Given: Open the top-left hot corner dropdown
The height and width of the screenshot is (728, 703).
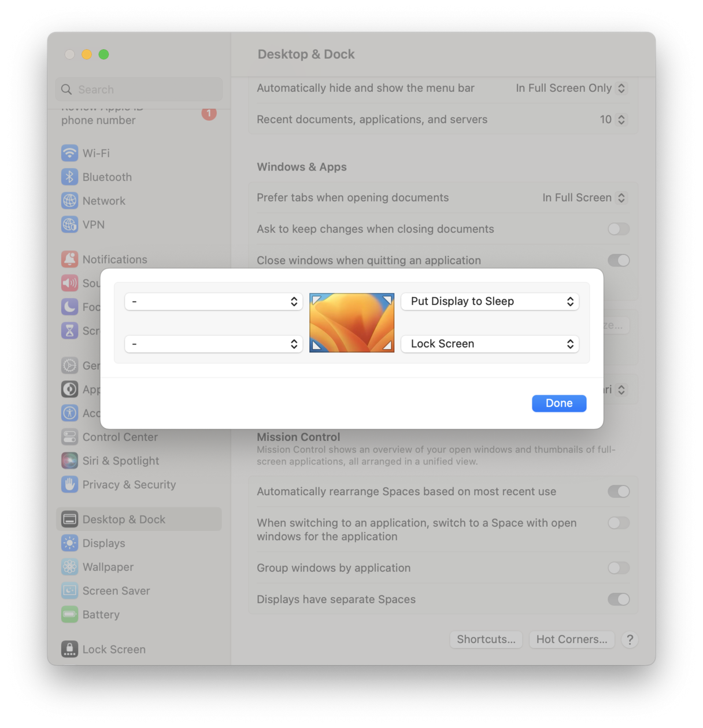Looking at the screenshot, I should pos(213,301).
